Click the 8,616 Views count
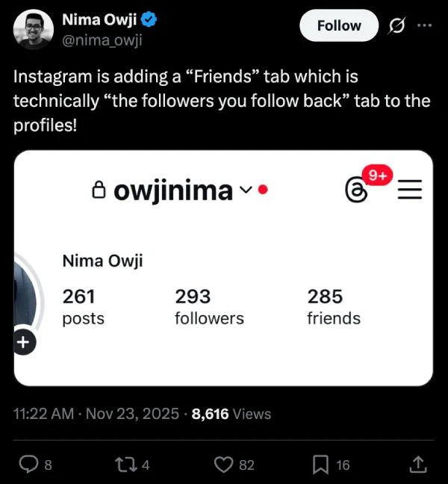 pyautogui.click(x=231, y=414)
